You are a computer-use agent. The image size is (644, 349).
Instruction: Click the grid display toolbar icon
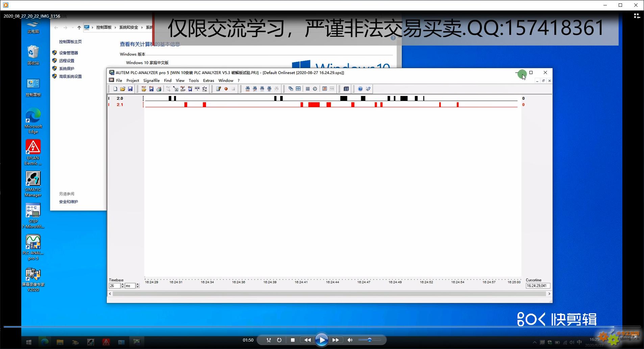pos(307,89)
